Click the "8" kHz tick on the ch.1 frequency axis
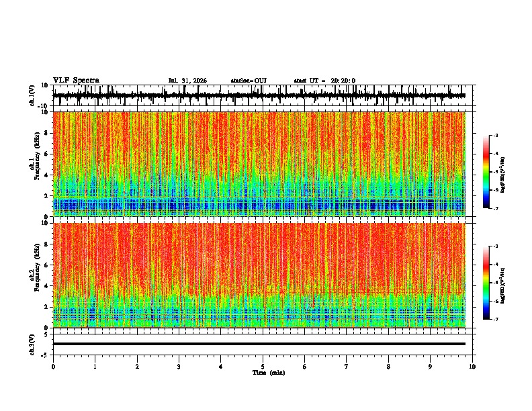Viewport: 532px width, 411px height. pos(47,133)
